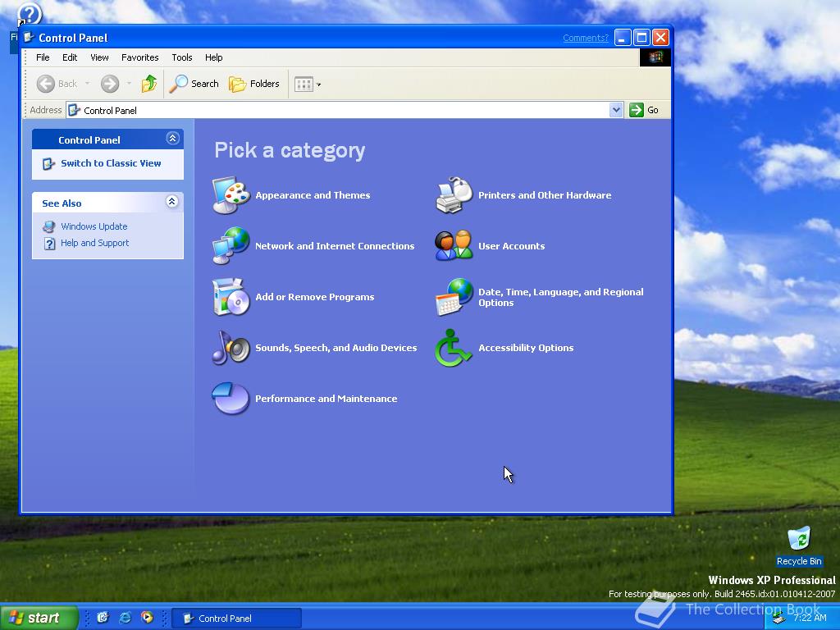Click the Help and Support question mark icon
840x630 pixels.
point(49,244)
